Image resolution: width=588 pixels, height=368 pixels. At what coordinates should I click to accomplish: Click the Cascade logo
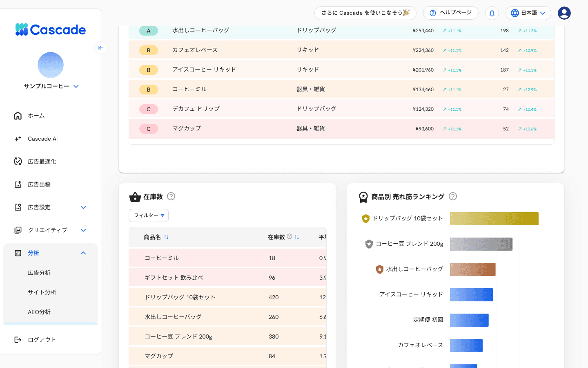point(50,29)
